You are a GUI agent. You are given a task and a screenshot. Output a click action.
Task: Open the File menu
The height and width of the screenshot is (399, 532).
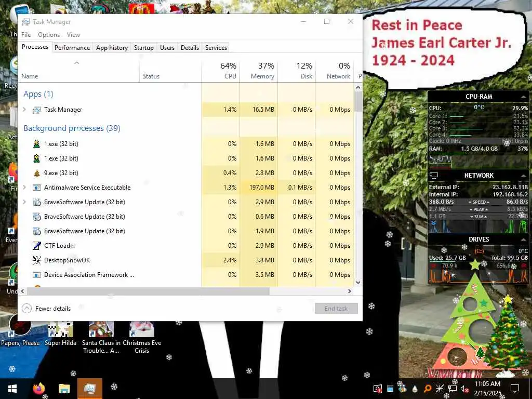click(26, 35)
